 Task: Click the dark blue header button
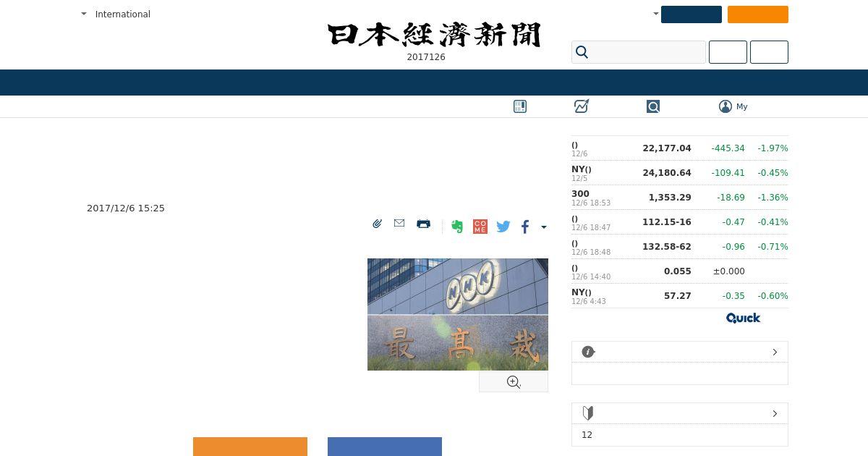point(692,14)
